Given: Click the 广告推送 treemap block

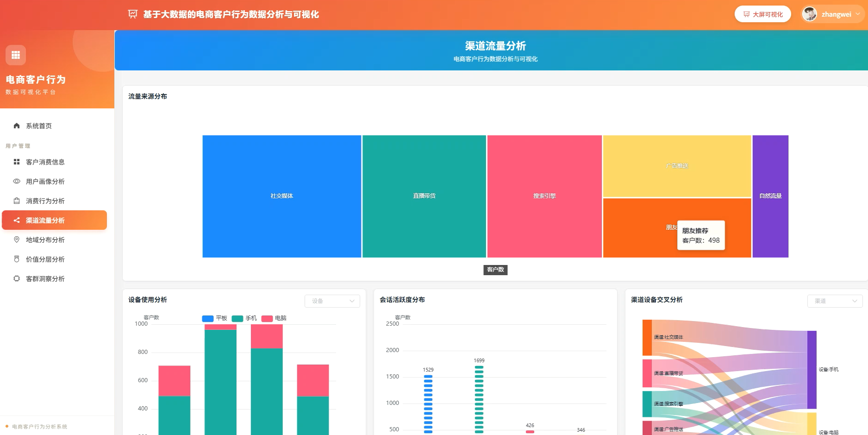Looking at the screenshot, I should coord(677,166).
